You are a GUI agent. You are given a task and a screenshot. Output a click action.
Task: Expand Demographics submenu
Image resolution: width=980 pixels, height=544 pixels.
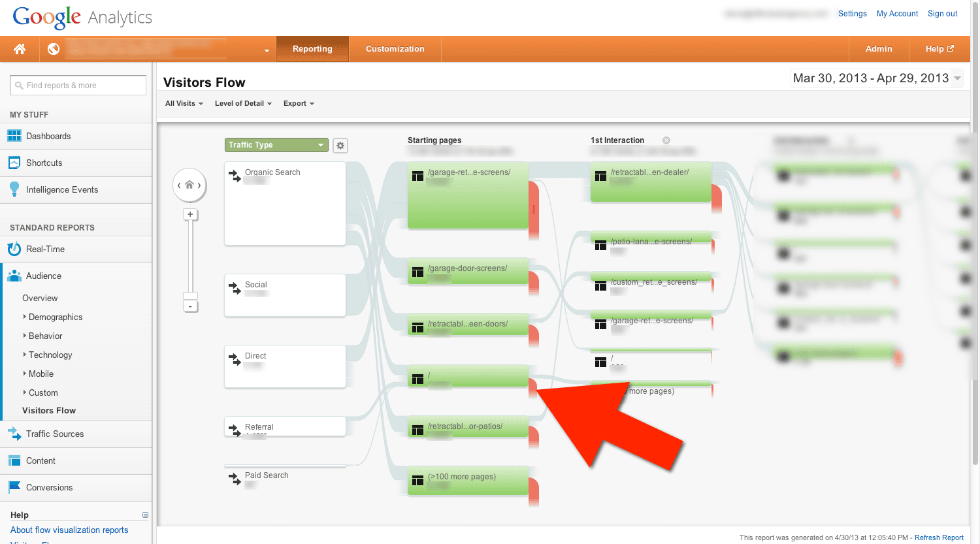tap(56, 317)
